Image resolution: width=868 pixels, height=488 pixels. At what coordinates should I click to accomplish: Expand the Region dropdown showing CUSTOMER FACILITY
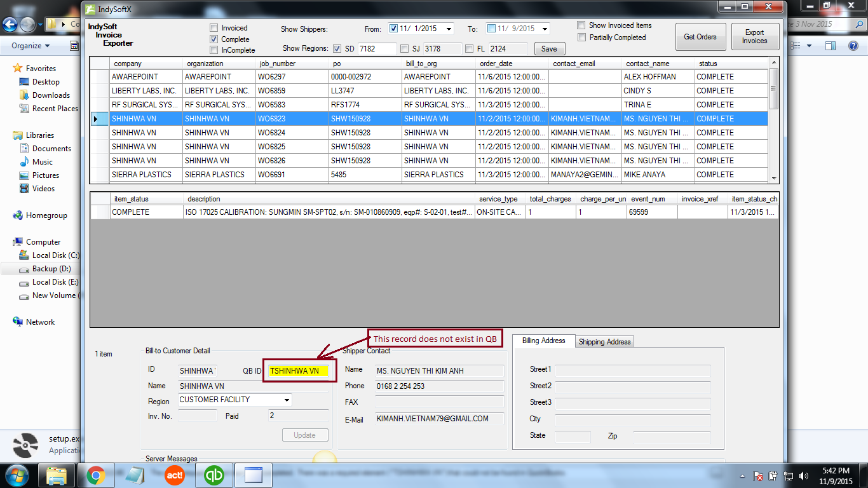(287, 400)
